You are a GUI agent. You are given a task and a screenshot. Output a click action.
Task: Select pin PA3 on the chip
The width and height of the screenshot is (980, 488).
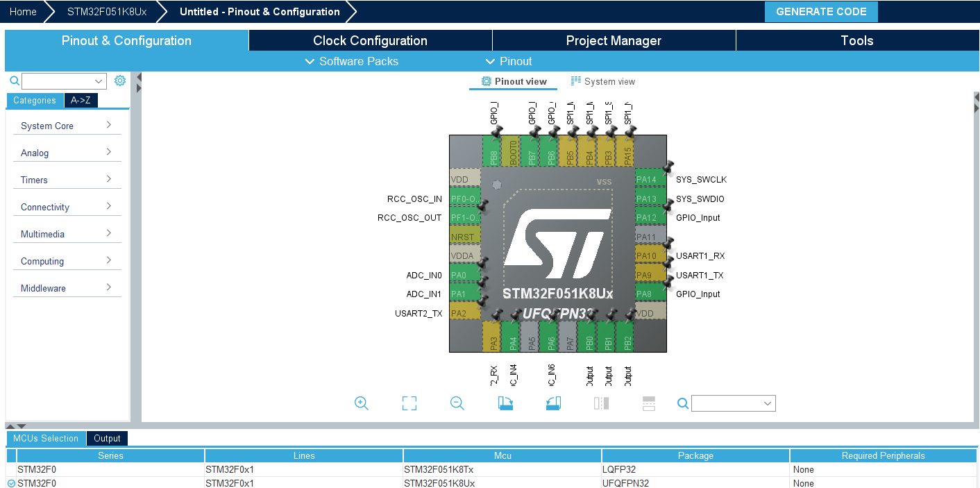point(491,336)
